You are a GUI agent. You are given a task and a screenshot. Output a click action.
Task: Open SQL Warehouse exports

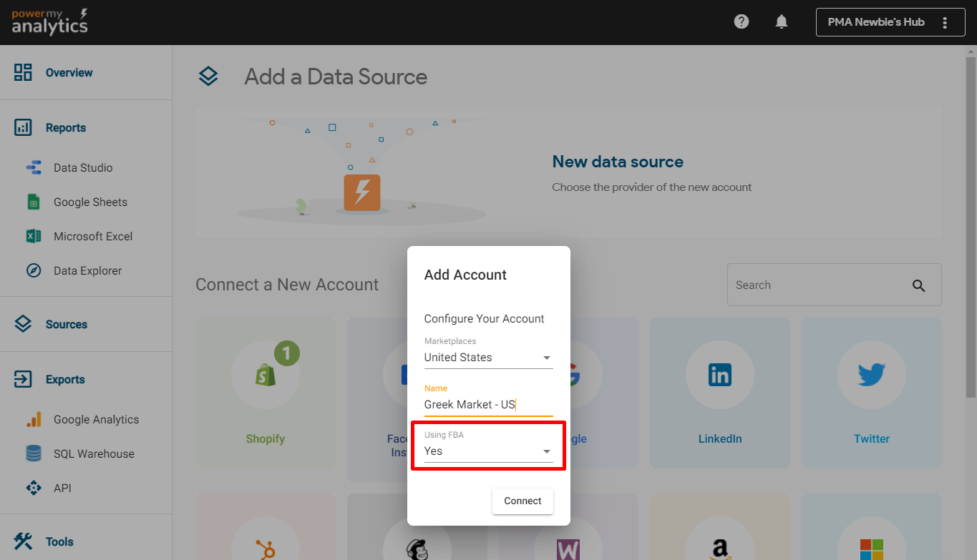94,454
